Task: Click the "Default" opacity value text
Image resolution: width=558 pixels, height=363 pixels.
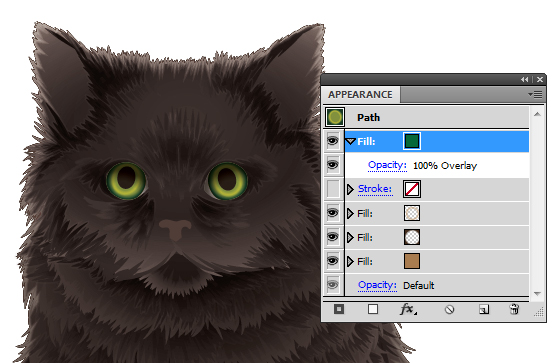Action: pos(418,285)
